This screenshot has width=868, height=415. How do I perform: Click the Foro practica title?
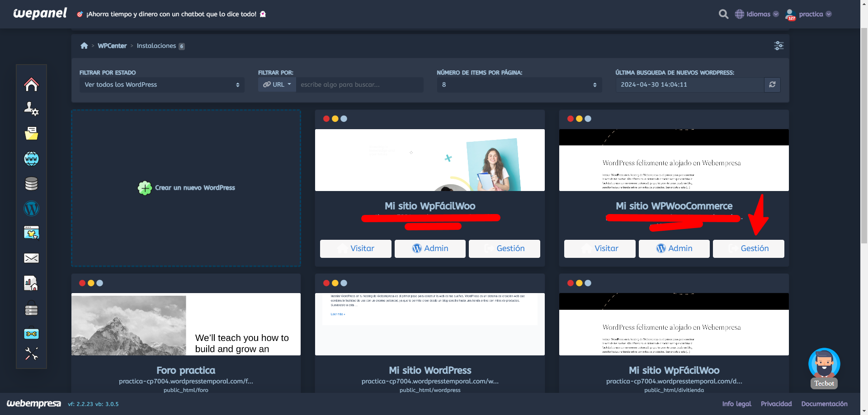(x=186, y=370)
